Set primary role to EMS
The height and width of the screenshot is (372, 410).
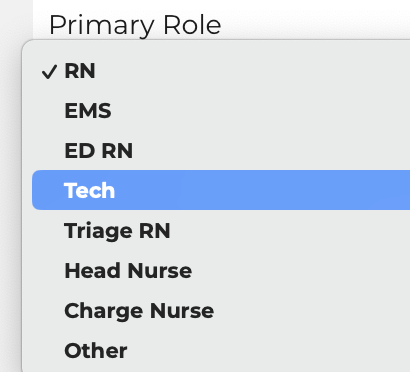[221, 111]
